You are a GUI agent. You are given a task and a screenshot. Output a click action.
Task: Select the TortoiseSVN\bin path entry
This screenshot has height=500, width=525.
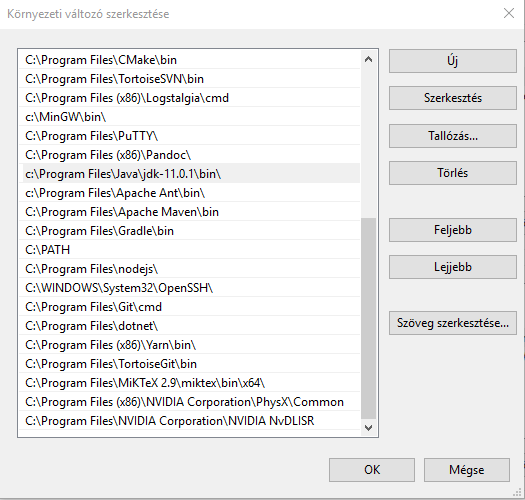[190, 79]
